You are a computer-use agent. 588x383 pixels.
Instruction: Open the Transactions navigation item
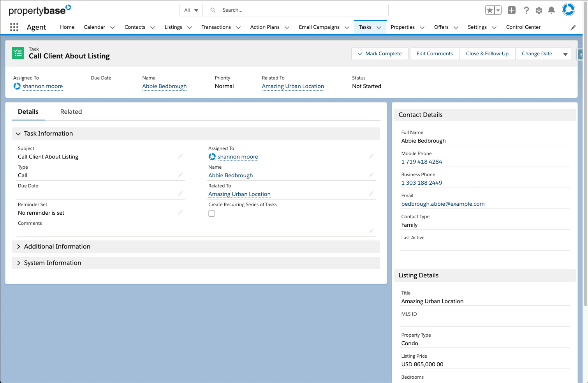tap(217, 27)
